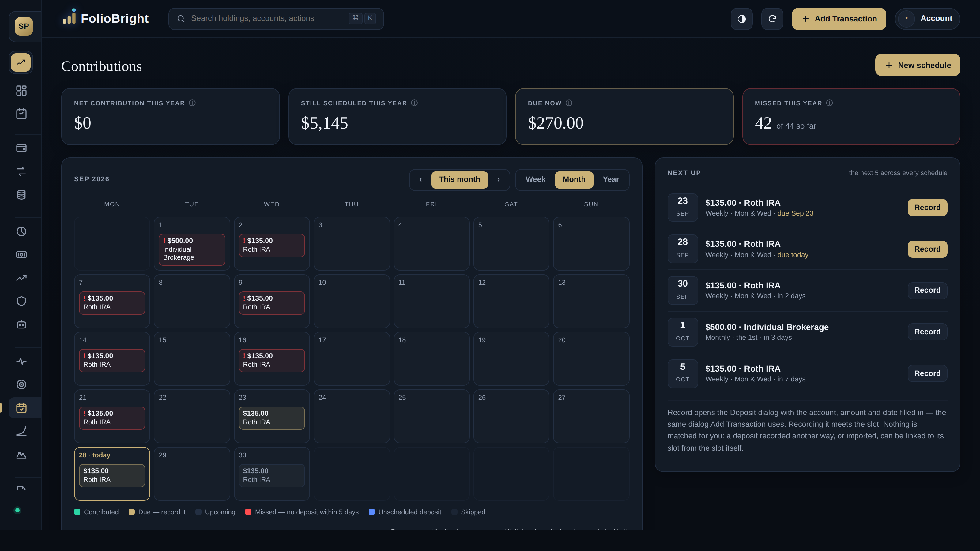Viewport: 980px width, 551px height.
Task: Show info for Due Now card
Action: point(569,103)
